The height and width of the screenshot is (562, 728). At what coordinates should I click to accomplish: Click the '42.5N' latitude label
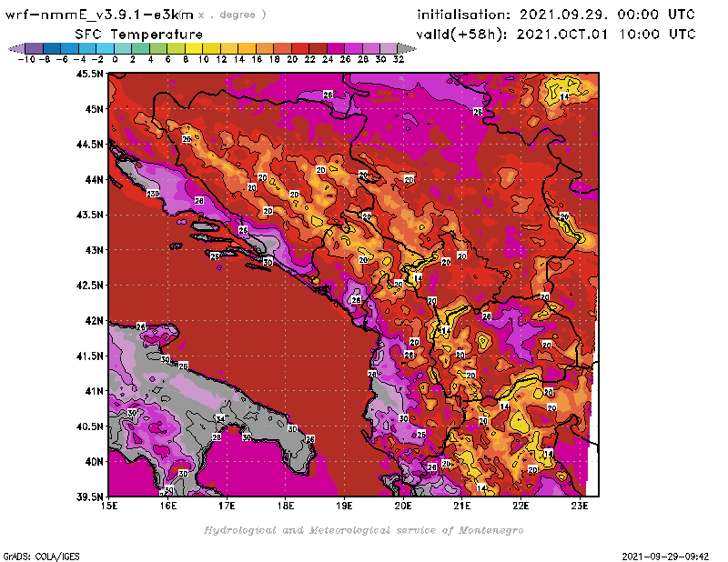[x=89, y=285]
